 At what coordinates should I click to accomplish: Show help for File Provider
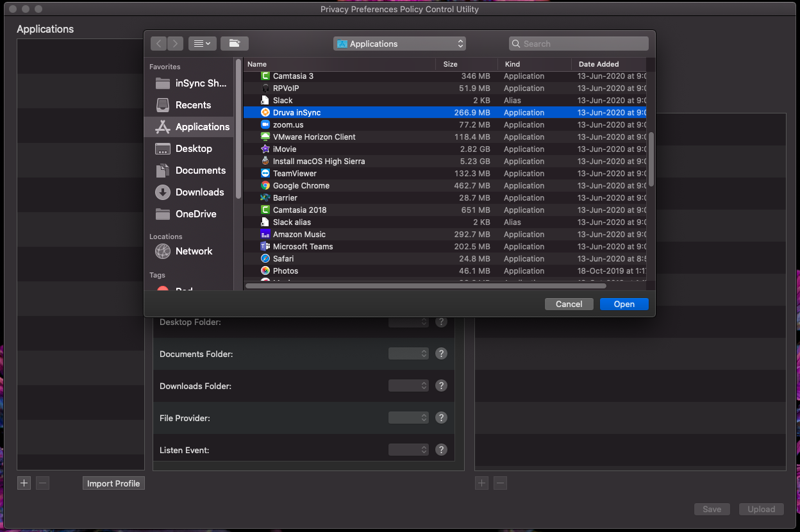441,418
